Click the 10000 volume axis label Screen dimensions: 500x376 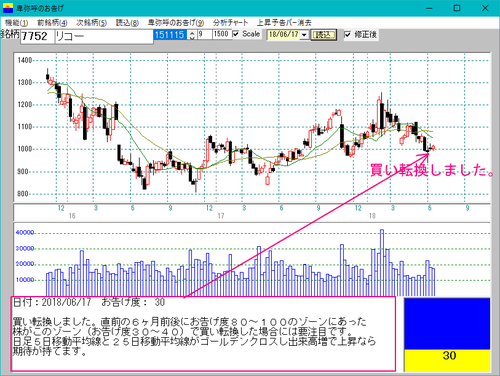pos(25,280)
